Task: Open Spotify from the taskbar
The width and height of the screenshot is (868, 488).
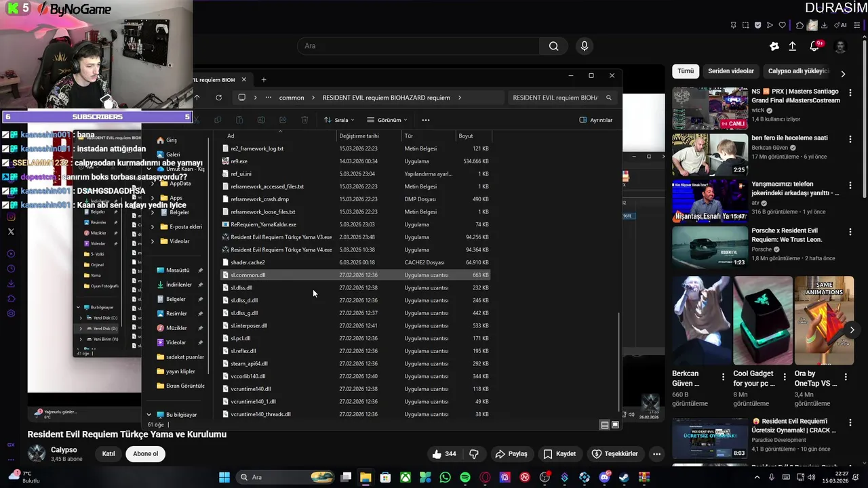Action: click(x=465, y=478)
